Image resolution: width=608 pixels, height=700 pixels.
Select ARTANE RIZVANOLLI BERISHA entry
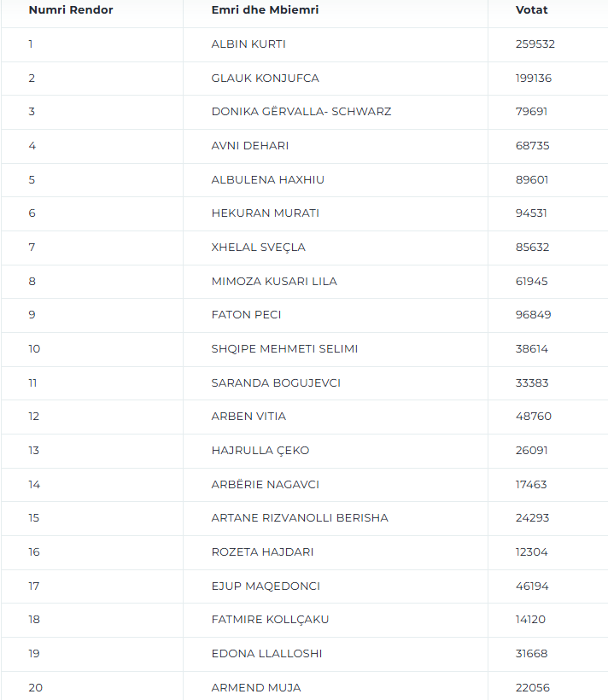tap(300, 518)
